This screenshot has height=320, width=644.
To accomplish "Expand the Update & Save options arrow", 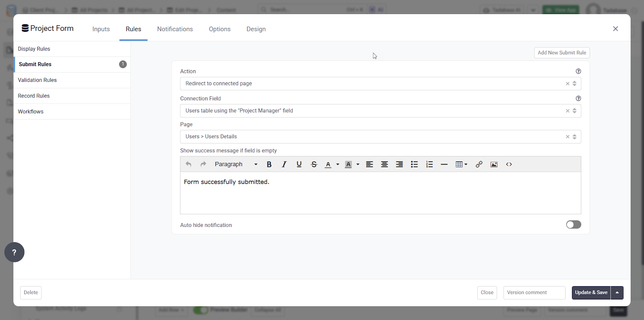I will pos(617,293).
